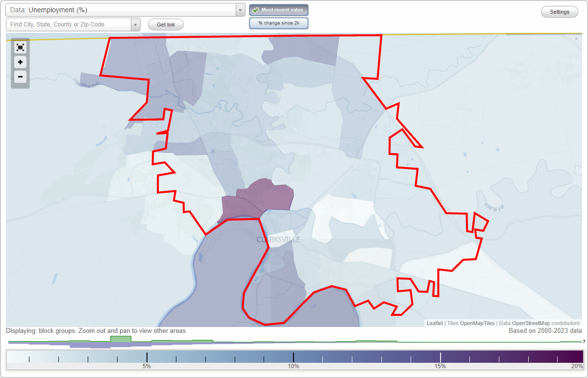Image resolution: width=588 pixels, height=378 pixels.
Task: Open the Data selector dropdown arrow
Action: (x=240, y=10)
